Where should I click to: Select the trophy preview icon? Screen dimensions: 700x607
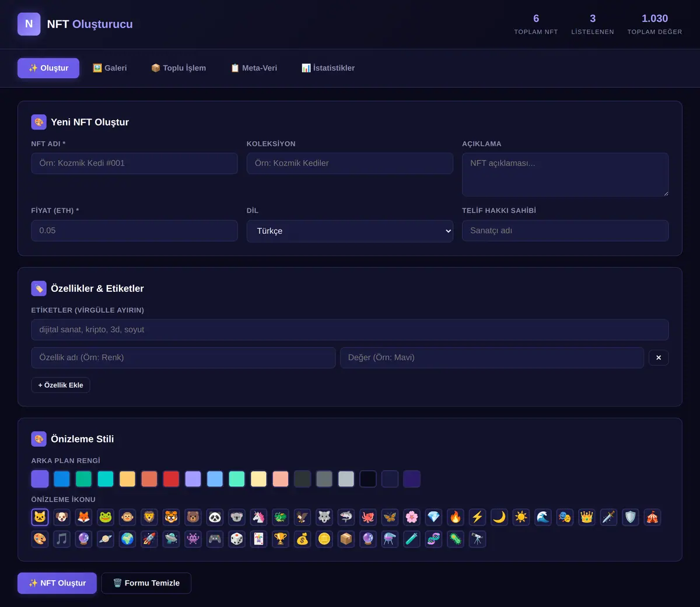(281, 539)
